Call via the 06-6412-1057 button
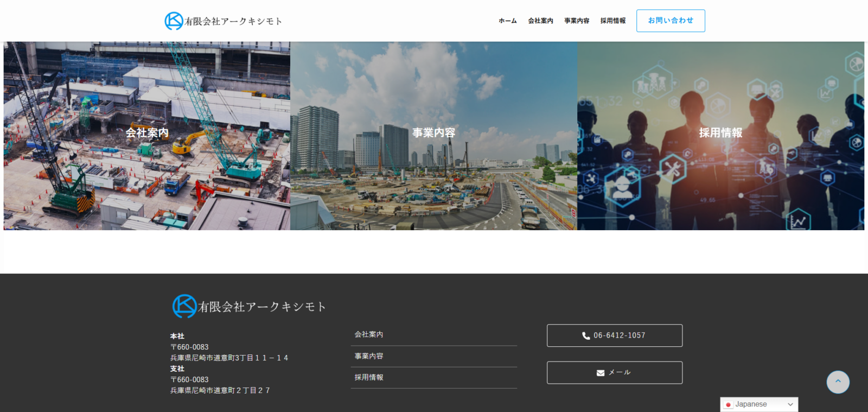 (x=615, y=335)
